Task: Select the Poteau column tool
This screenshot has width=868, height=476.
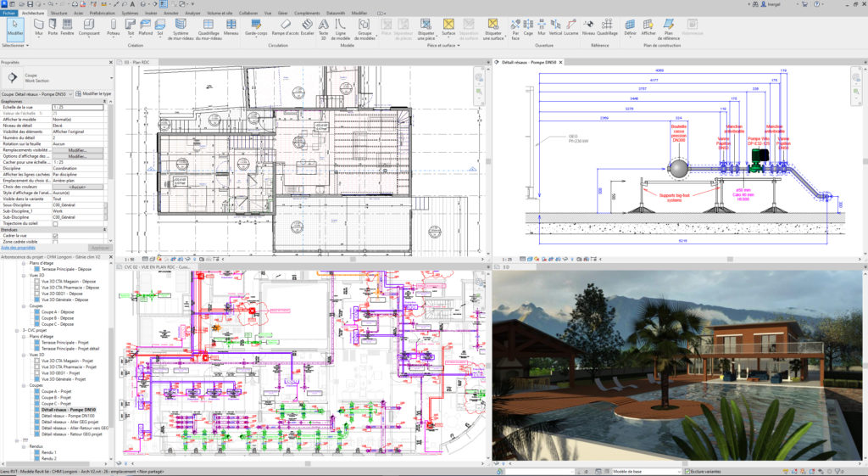Action: pos(114,27)
